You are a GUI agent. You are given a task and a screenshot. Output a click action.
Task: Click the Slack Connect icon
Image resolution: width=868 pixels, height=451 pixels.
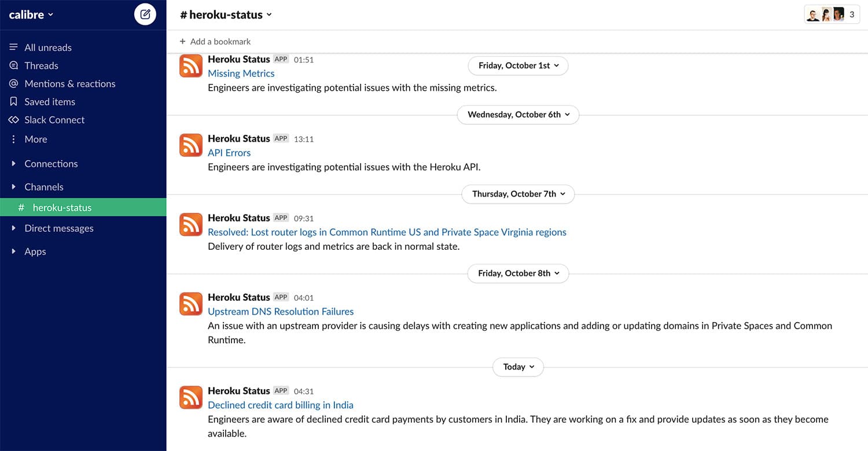13,120
